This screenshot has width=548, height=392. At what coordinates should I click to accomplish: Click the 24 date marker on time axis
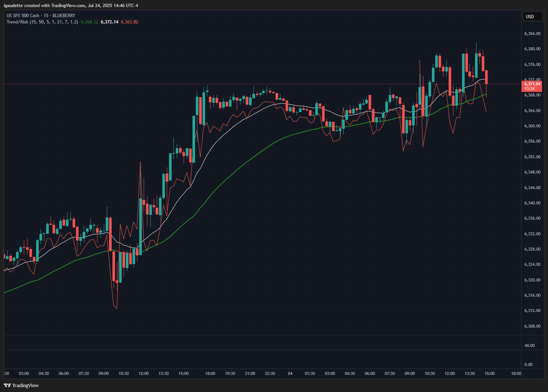pos(290,374)
